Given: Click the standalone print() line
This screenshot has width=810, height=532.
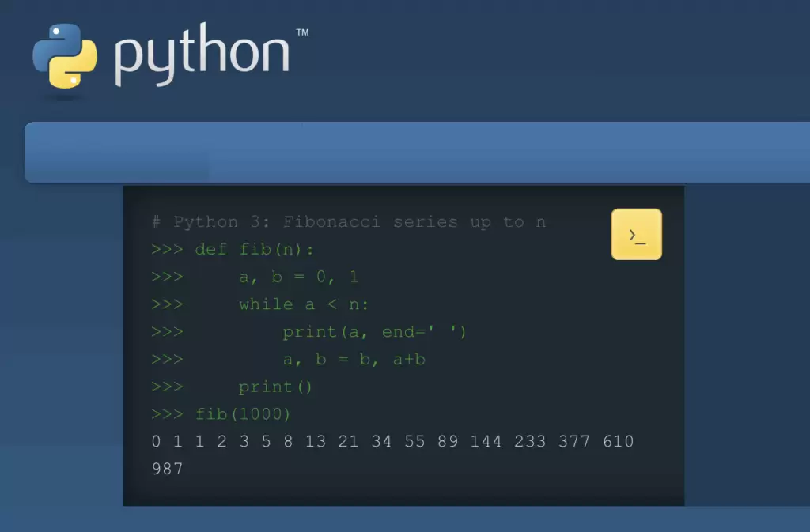Looking at the screenshot, I should coord(275,387).
